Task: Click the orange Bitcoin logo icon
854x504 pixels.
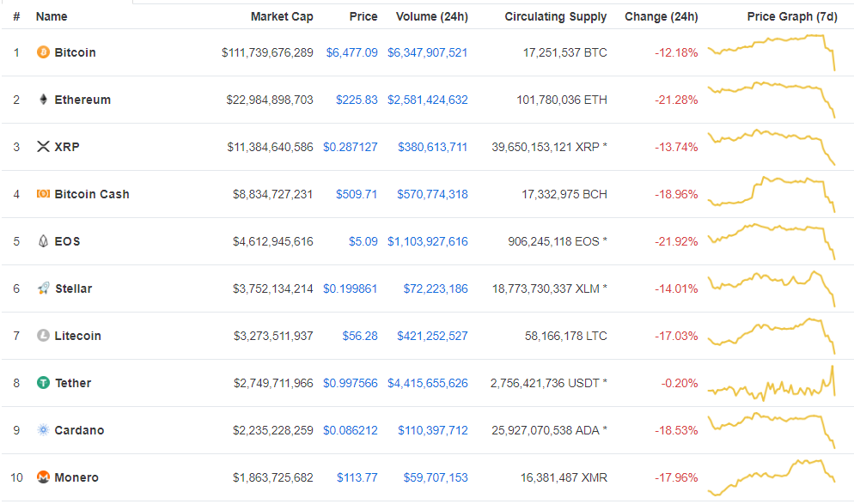Action: 43,52
